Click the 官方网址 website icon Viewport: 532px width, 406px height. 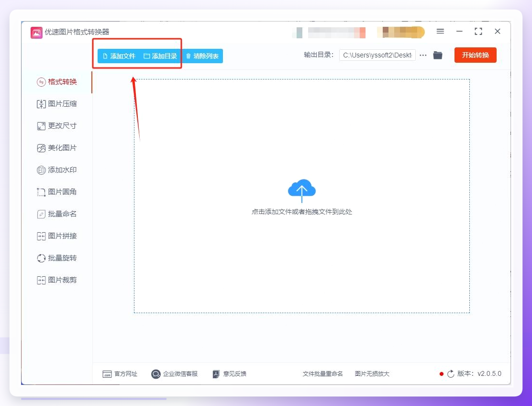pyautogui.click(x=107, y=374)
